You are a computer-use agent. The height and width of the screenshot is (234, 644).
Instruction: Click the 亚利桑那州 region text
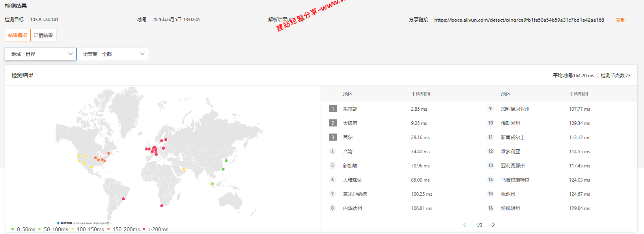click(513, 166)
